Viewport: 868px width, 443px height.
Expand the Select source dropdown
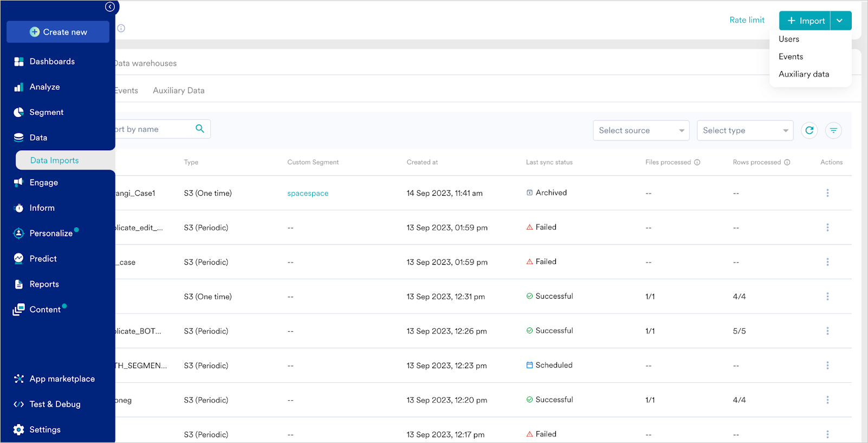[x=640, y=131]
